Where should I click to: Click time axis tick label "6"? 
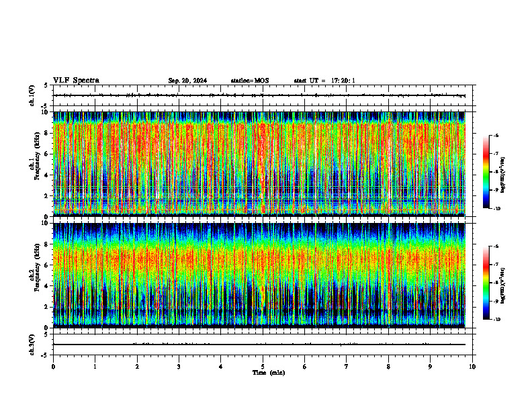point(305,367)
